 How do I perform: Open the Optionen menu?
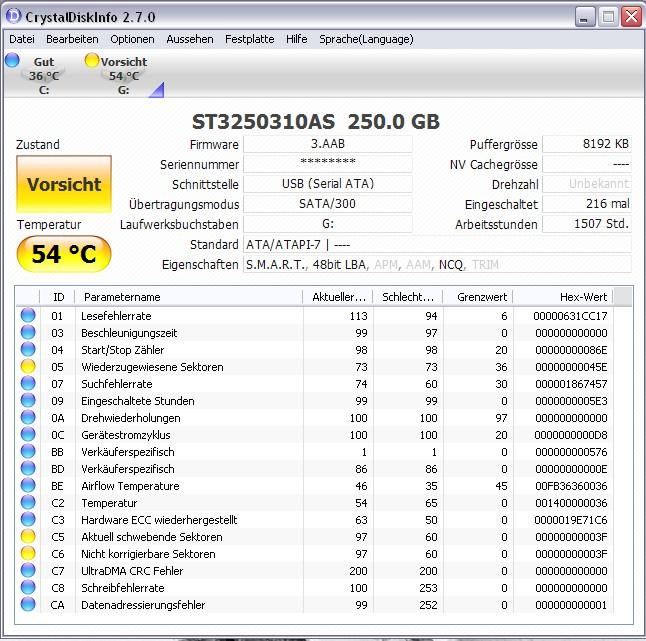point(132,39)
